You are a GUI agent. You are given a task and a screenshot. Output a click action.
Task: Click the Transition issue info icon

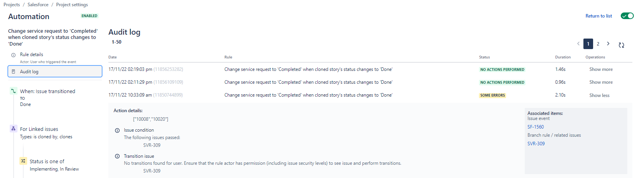[x=117, y=156]
